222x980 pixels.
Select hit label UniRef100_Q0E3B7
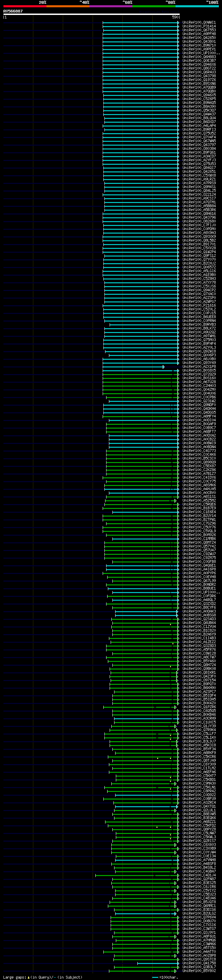tap(199, 60)
